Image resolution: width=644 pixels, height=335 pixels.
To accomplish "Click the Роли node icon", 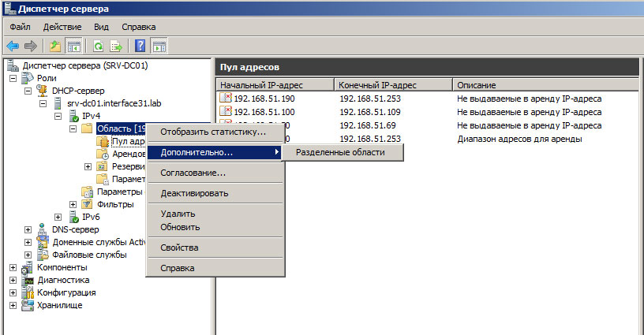I will 28,78.
